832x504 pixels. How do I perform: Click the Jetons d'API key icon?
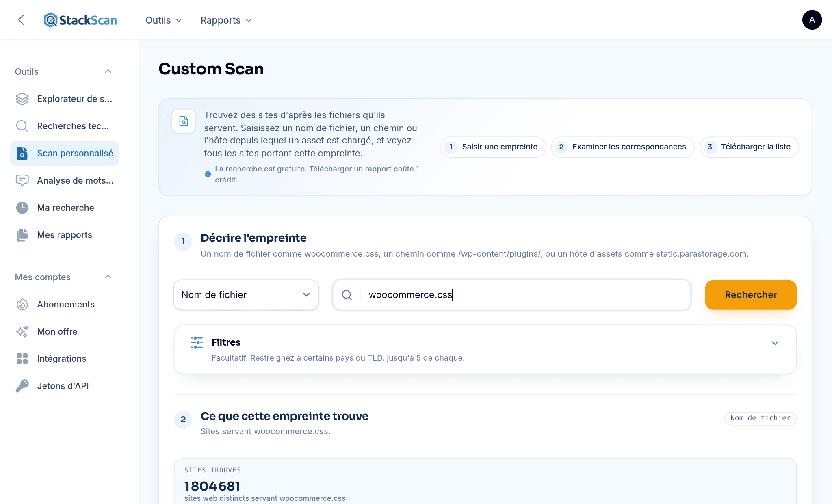pyautogui.click(x=22, y=386)
